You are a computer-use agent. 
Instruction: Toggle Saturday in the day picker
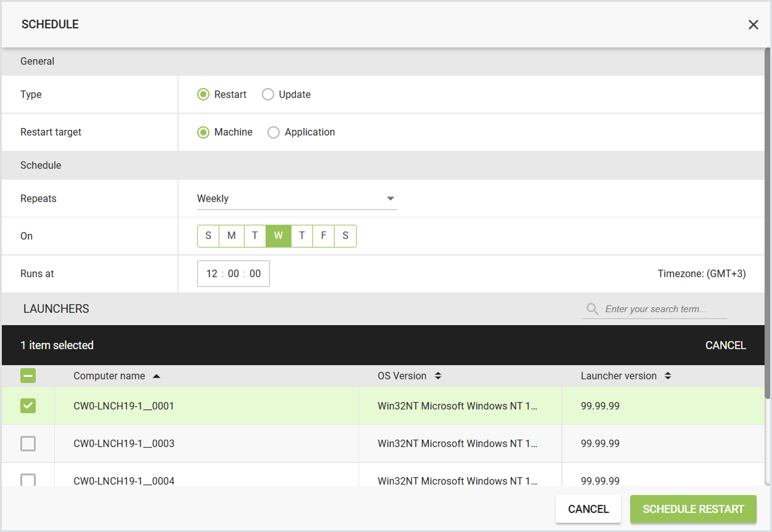pyautogui.click(x=346, y=236)
